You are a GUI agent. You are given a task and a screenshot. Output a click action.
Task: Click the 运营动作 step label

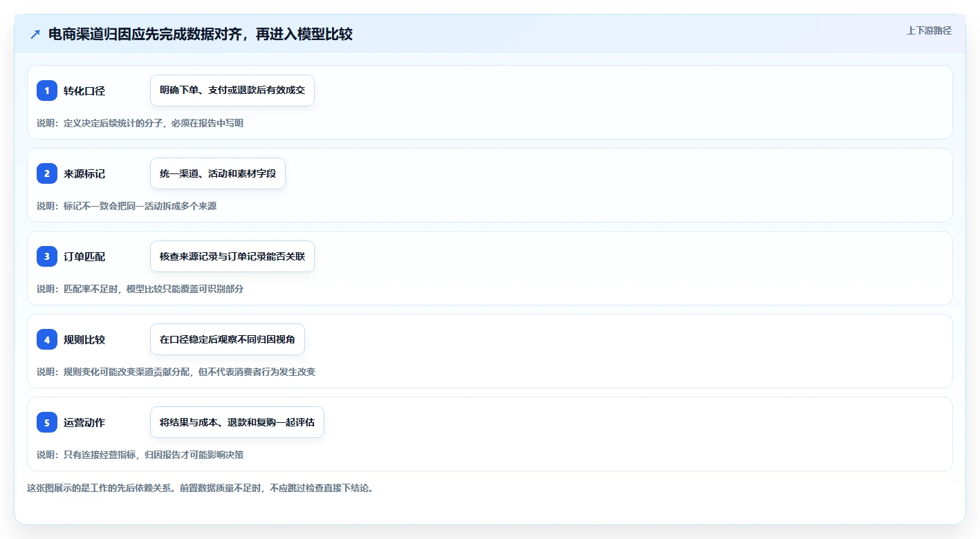(84, 422)
